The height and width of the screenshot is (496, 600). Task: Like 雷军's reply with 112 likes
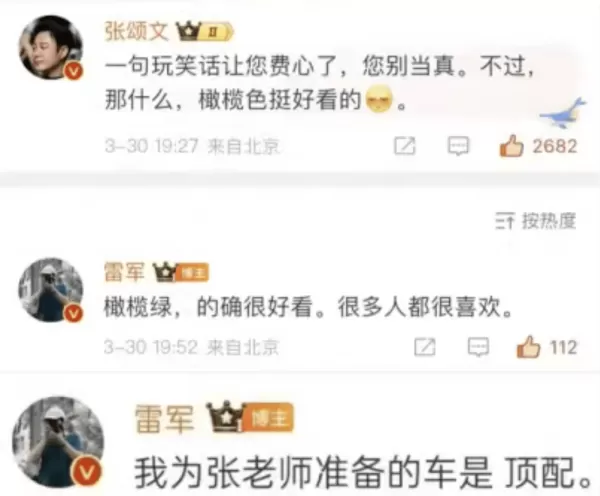click(528, 347)
